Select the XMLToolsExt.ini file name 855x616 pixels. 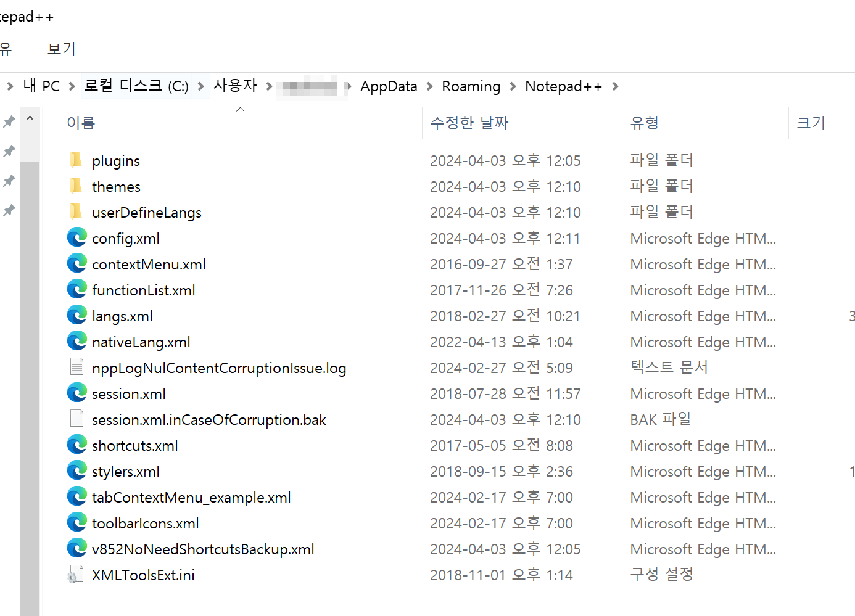[x=143, y=575]
